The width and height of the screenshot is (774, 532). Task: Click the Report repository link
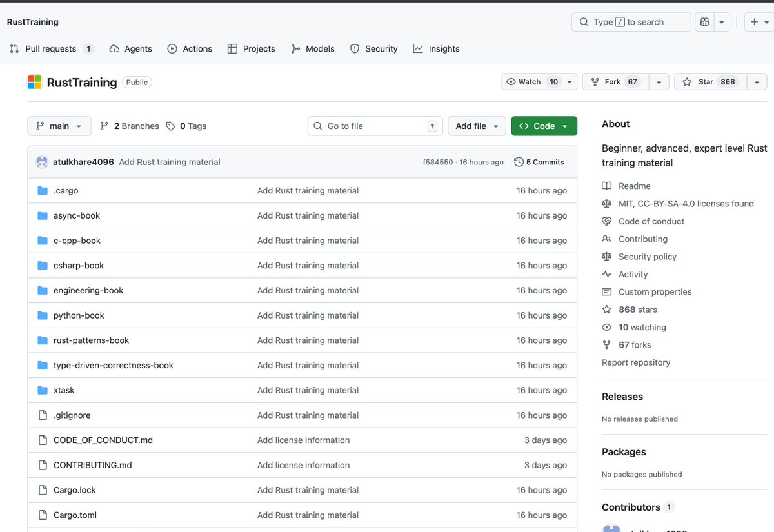click(x=636, y=362)
